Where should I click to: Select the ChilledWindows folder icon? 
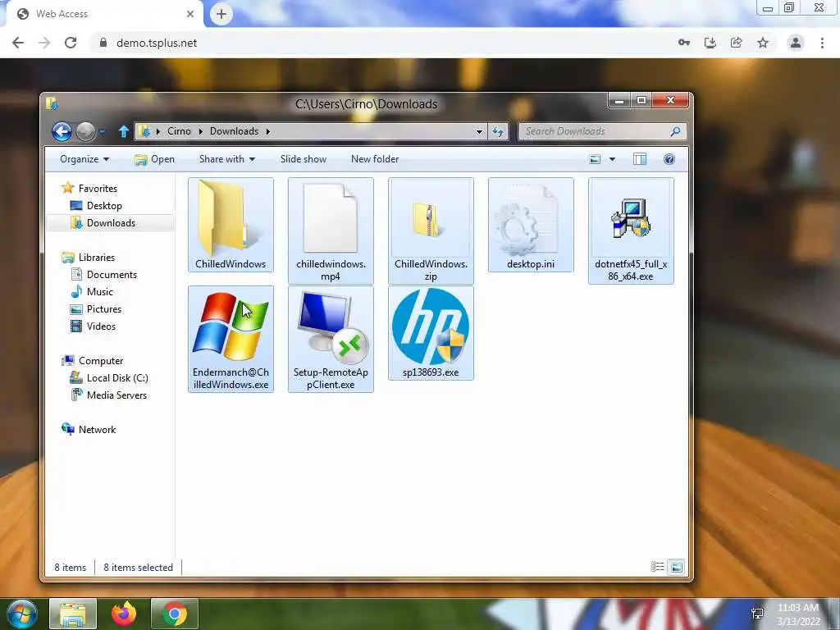[231, 220]
